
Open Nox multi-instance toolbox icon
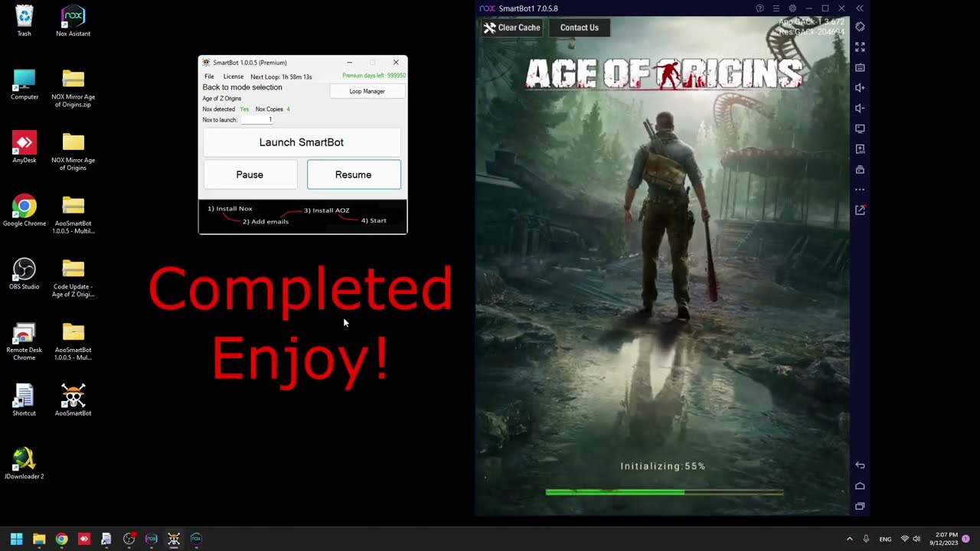point(860,169)
